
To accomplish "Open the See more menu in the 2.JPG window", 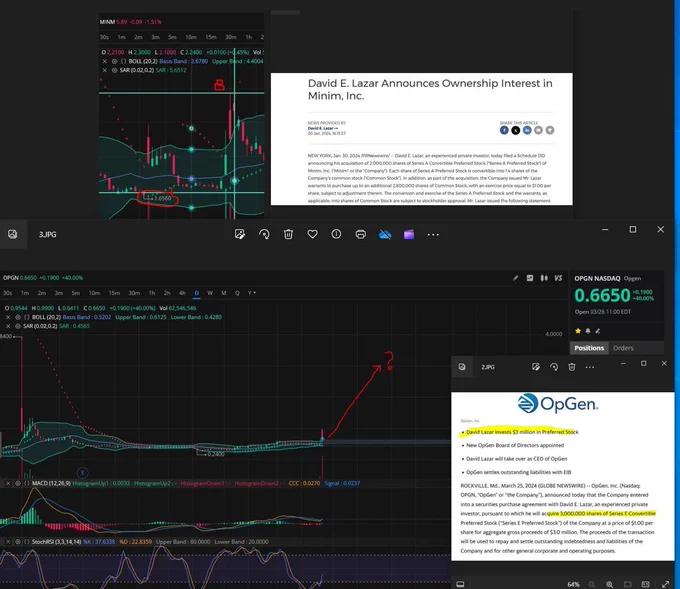I will [590, 367].
